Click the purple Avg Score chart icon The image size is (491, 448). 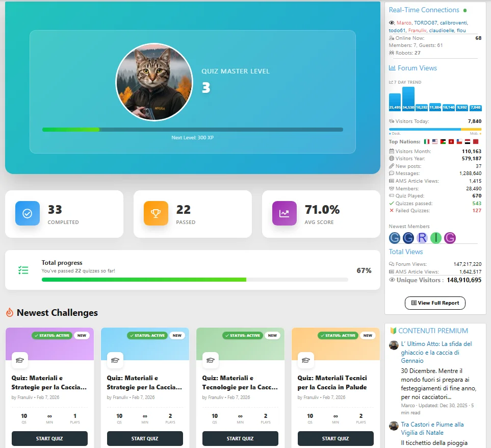(285, 213)
